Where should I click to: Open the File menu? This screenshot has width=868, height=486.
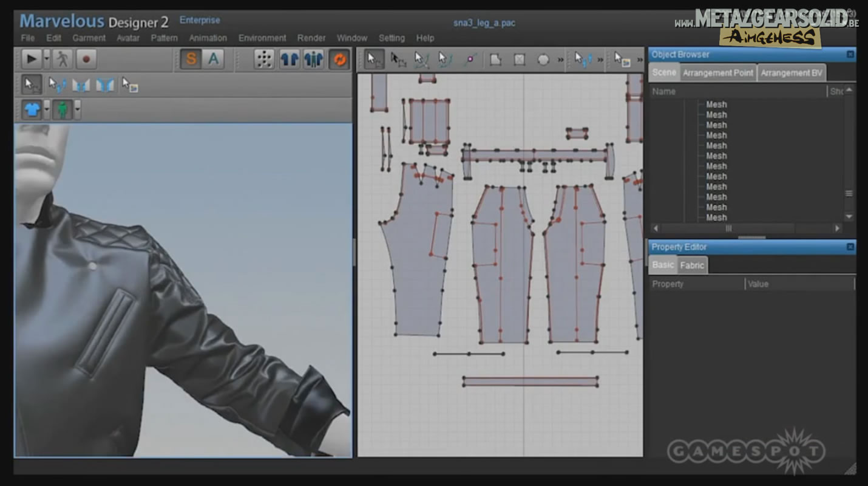pyautogui.click(x=28, y=38)
